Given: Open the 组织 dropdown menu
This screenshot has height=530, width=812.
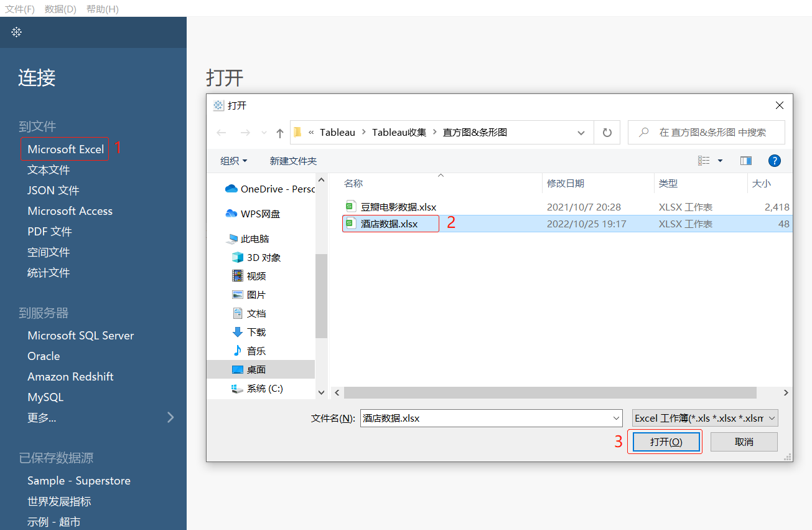Looking at the screenshot, I should click(234, 161).
